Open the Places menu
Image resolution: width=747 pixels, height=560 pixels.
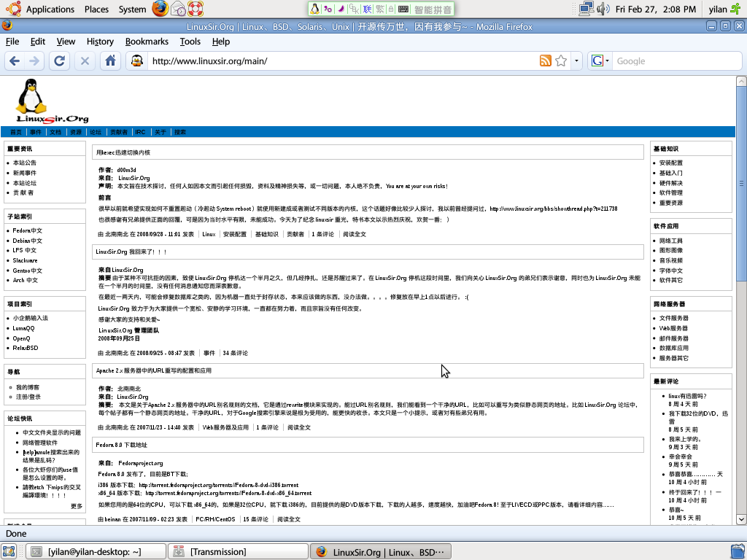(x=96, y=9)
